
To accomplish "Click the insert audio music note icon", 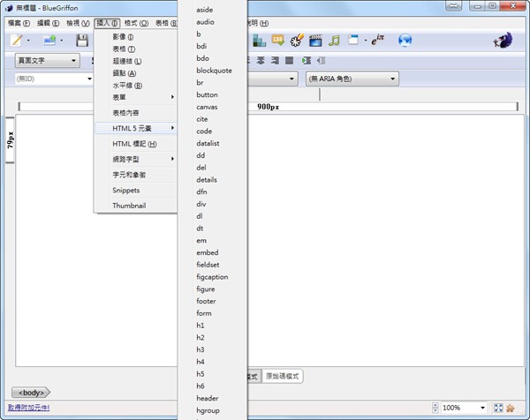I will [x=334, y=41].
